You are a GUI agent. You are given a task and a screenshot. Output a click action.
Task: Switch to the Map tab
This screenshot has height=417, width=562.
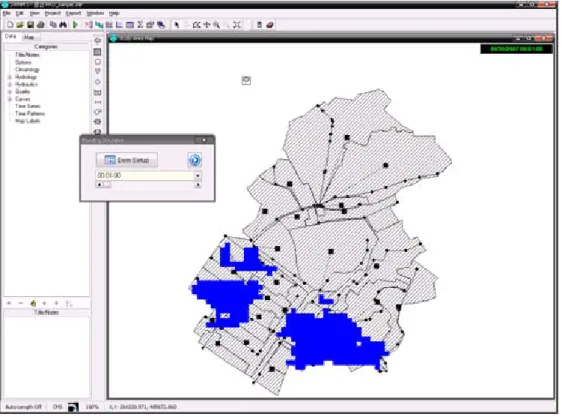point(29,37)
